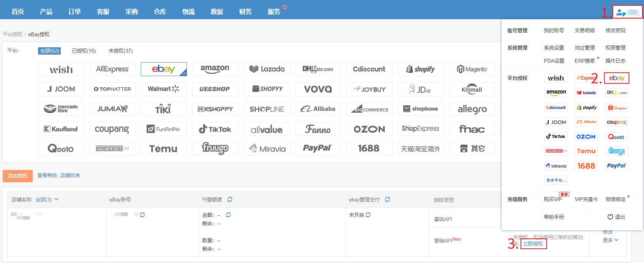This screenshot has width=644, height=263.
Task: Pick the allvalue platform tile
Action: pos(267,129)
